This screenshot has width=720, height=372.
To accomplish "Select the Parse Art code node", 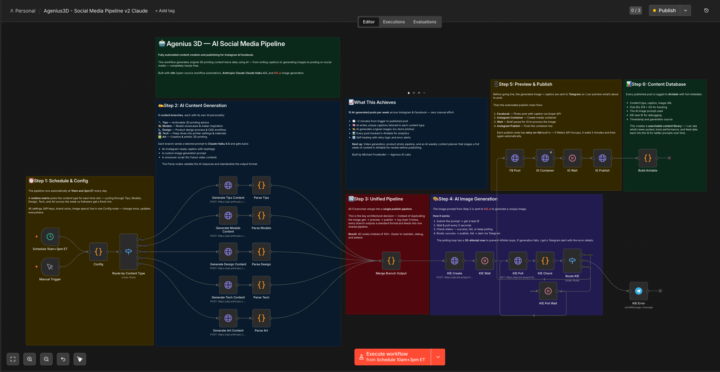I will click(261, 318).
